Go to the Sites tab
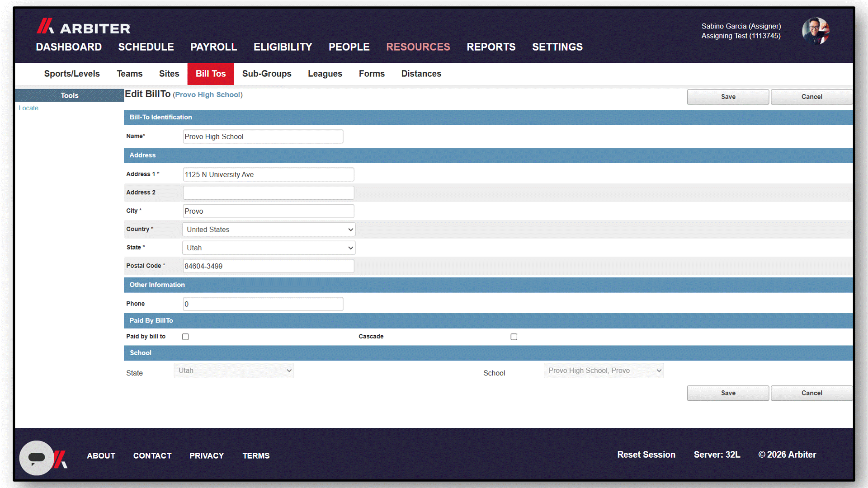The width and height of the screenshot is (868, 488). [x=169, y=74]
